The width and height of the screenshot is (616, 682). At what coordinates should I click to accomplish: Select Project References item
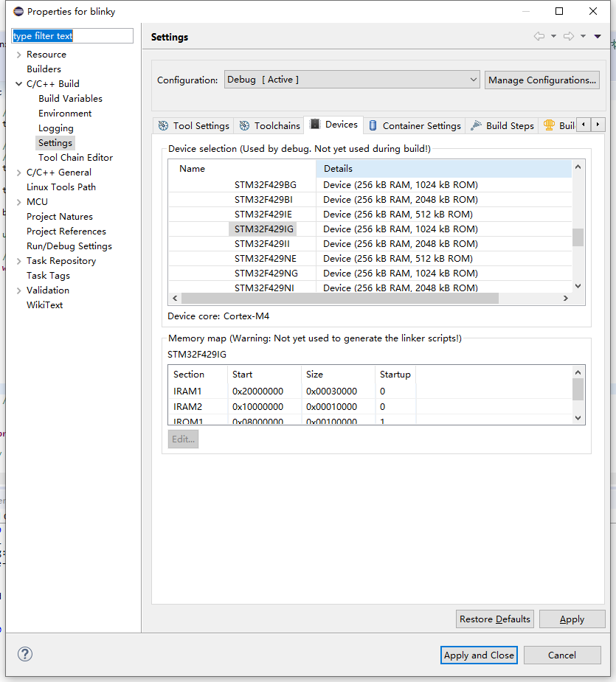[x=66, y=232]
